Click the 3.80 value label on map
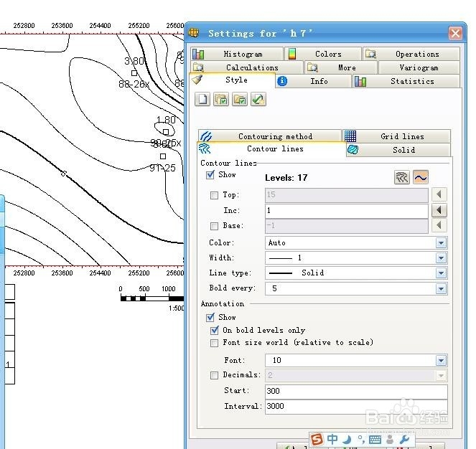 point(134,61)
